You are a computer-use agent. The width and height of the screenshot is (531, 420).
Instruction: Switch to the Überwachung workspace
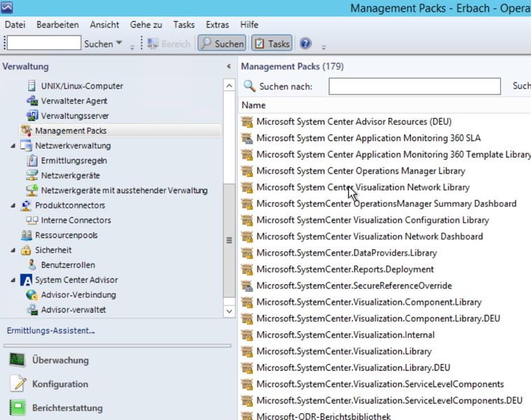click(60, 360)
